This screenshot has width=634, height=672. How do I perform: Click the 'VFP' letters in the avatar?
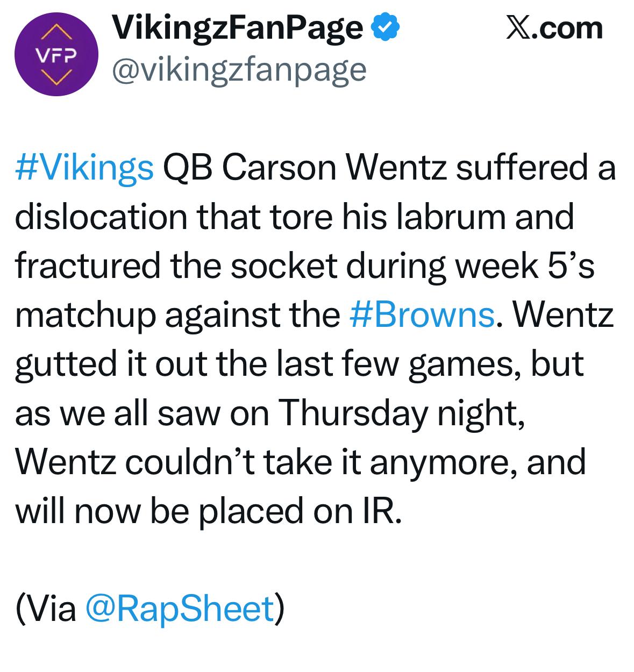pos(56,55)
